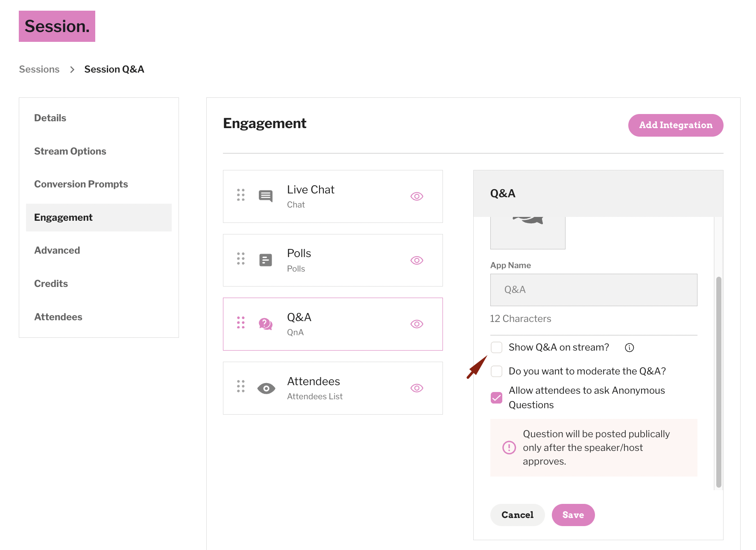Click the Polls document icon
This screenshot has width=756, height=550.
(x=266, y=260)
